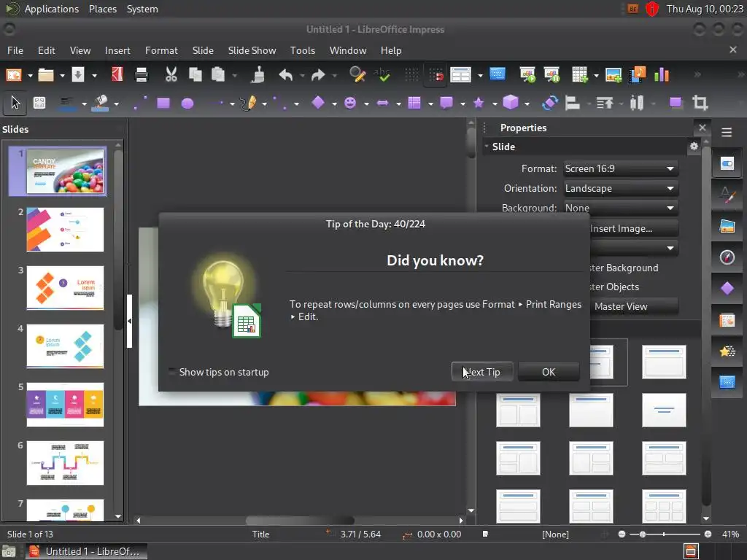Open the Background dropdown None
The width and height of the screenshot is (747, 560).
click(x=620, y=208)
